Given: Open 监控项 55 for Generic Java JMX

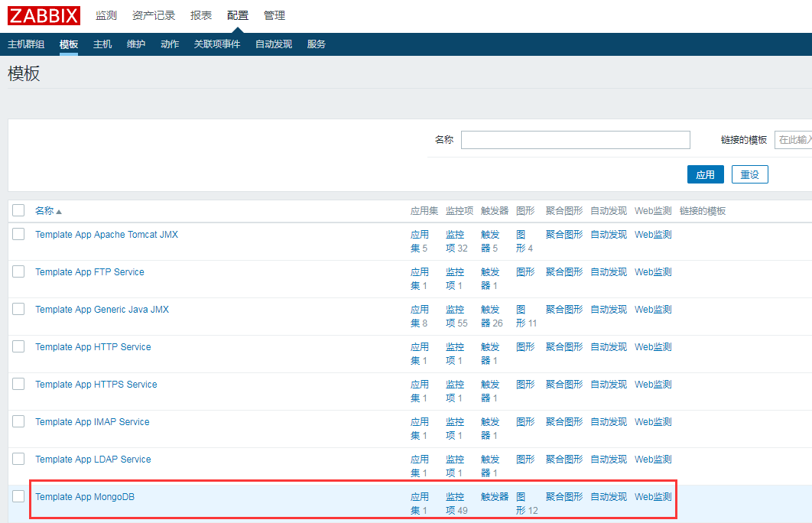Looking at the screenshot, I should tap(456, 317).
